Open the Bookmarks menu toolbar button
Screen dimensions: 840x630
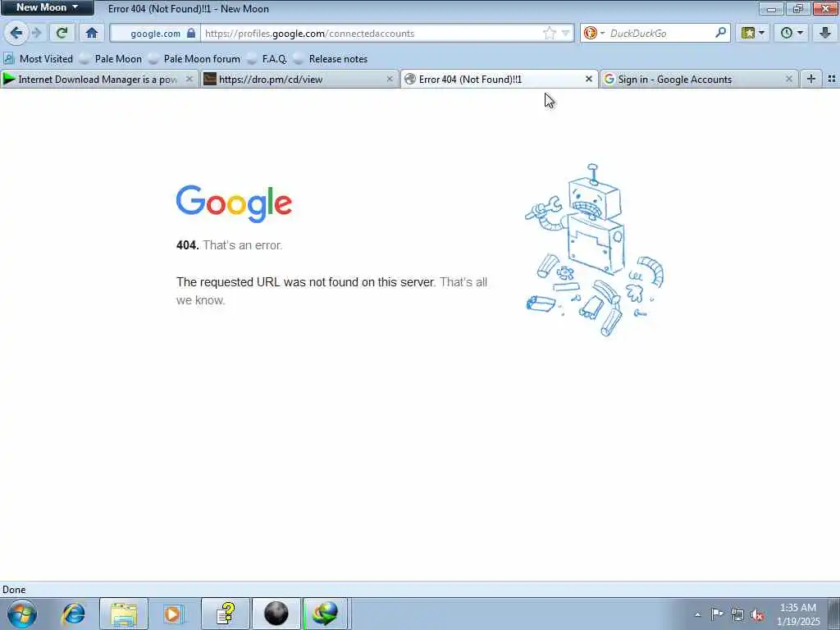[753, 33]
